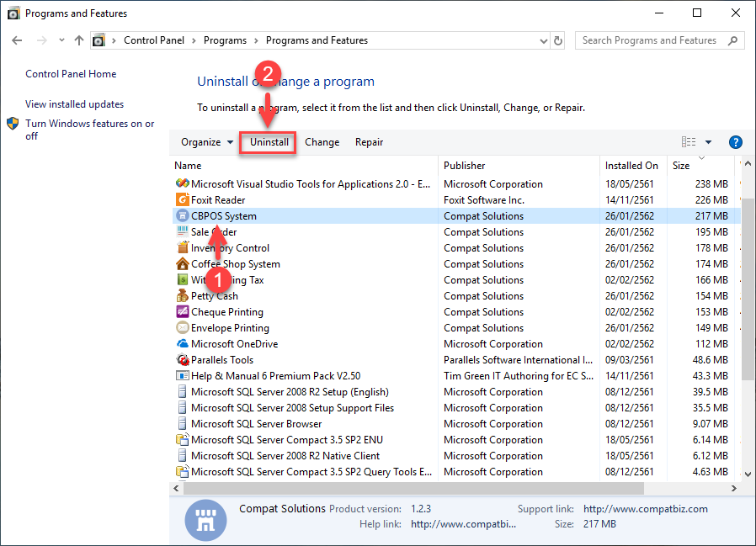Expand chevron after Programs breadcrumb

256,40
